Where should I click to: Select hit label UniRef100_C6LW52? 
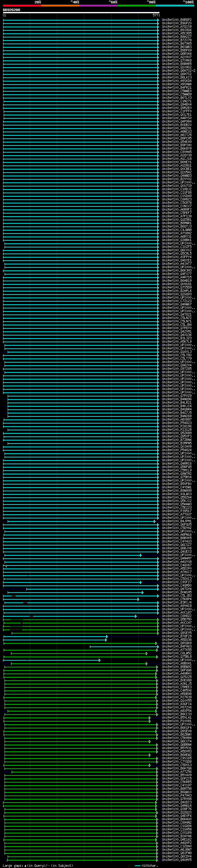pos(176,653)
